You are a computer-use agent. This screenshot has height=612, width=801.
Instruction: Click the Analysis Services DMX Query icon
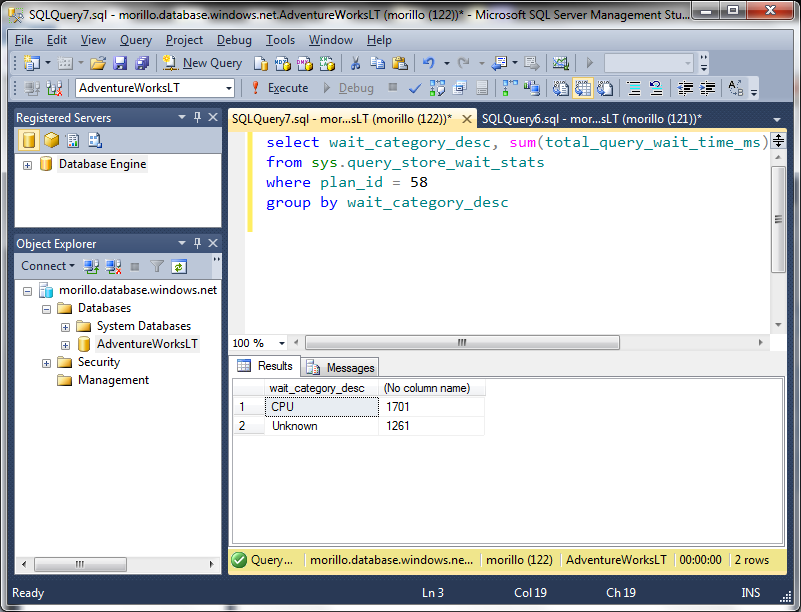coord(305,63)
